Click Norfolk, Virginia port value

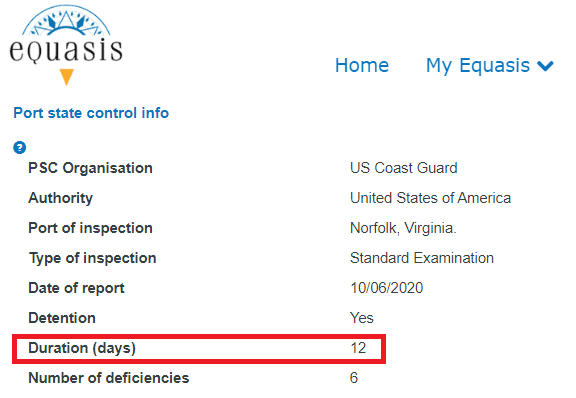pyautogui.click(x=403, y=228)
